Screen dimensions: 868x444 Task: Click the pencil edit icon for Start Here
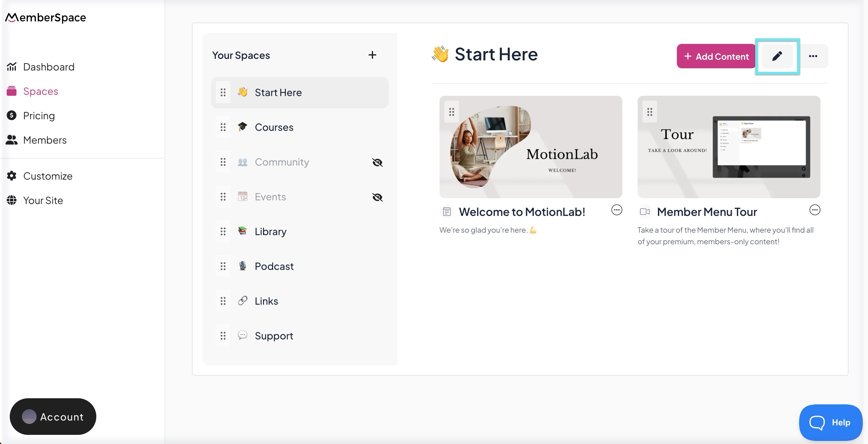[777, 56]
